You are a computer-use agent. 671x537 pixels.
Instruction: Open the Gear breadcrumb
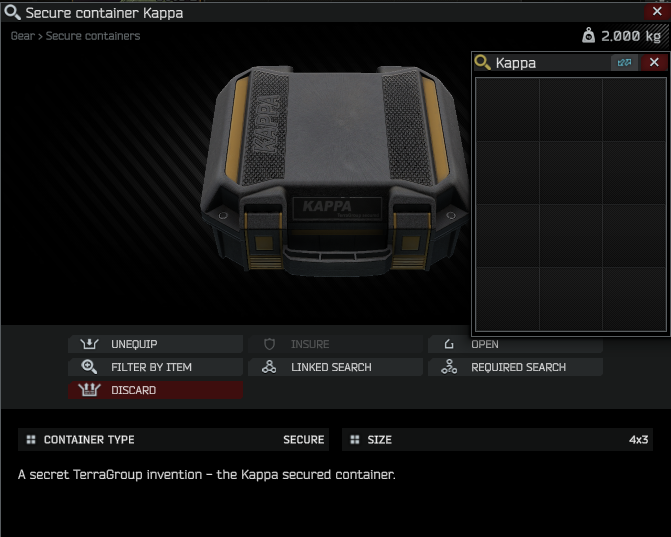click(23, 36)
